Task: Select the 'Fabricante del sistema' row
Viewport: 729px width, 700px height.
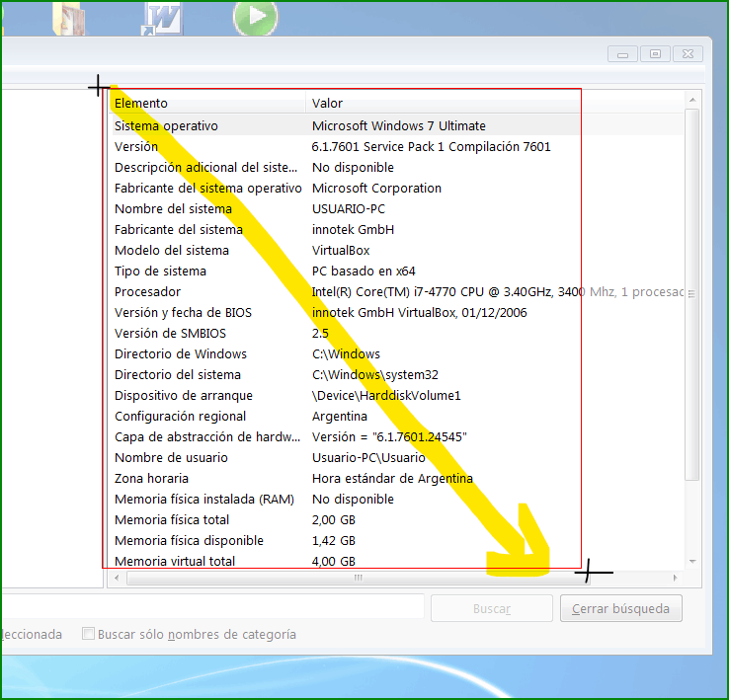Action: (396, 229)
